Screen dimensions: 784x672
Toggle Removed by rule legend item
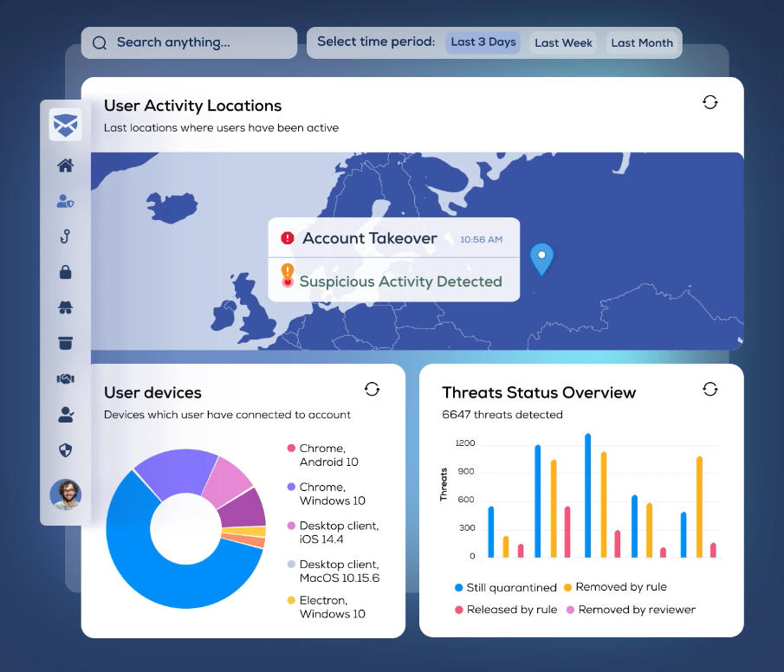click(615, 587)
